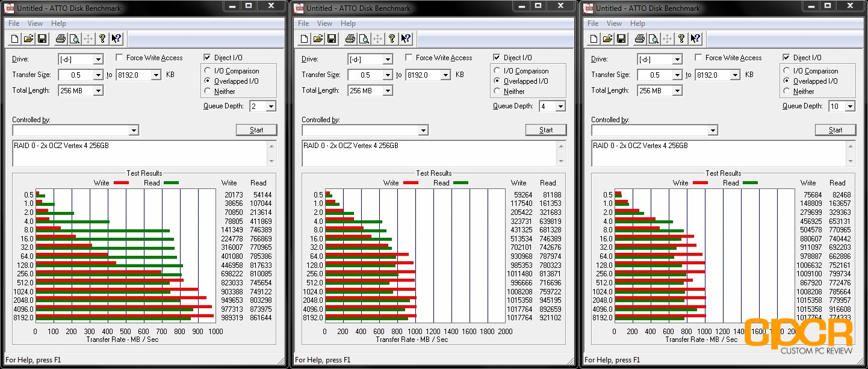
Task: Click Start button in Queue Depth 4 window
Action: click(x=546, y=130)
